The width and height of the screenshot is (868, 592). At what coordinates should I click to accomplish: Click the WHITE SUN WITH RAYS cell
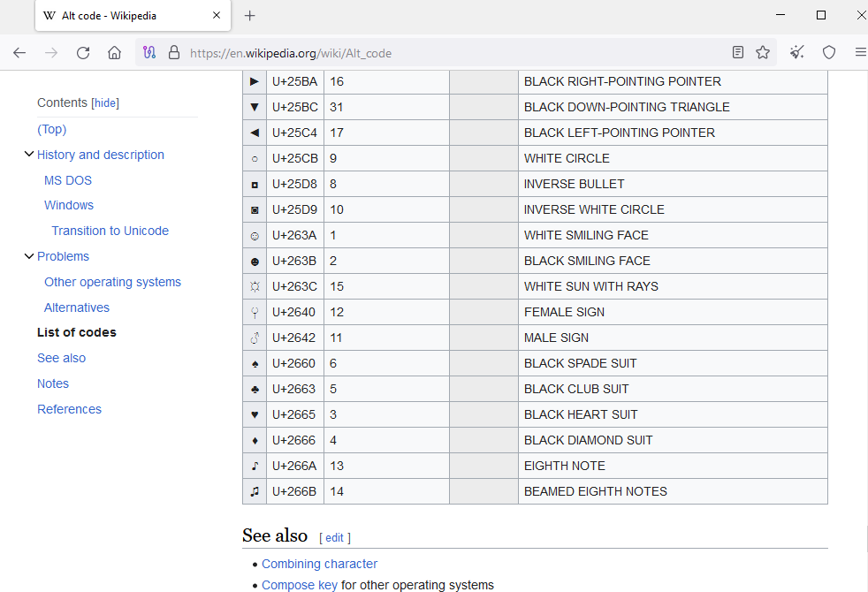point(673,286)
